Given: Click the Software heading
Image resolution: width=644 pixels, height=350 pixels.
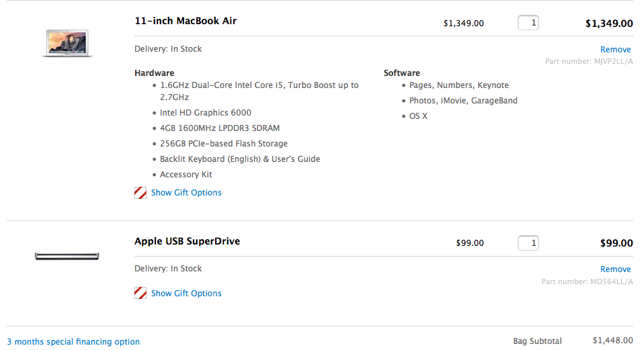Looking at the screenshot, I should tap(402, 73).
